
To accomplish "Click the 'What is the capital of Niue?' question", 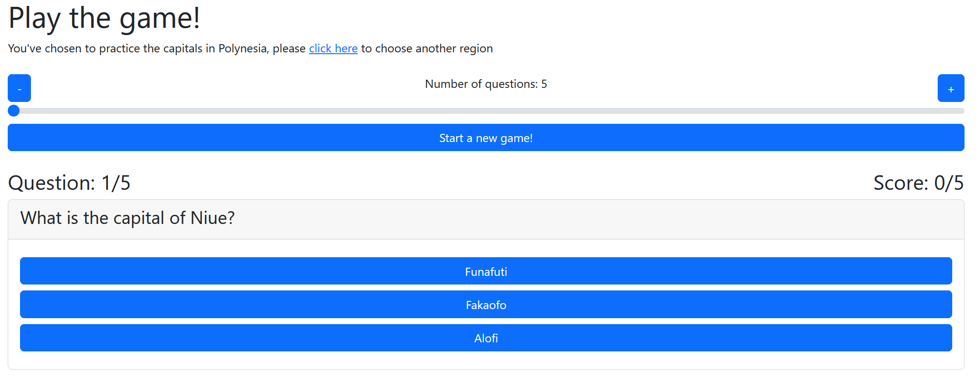I will coord(127,218).
